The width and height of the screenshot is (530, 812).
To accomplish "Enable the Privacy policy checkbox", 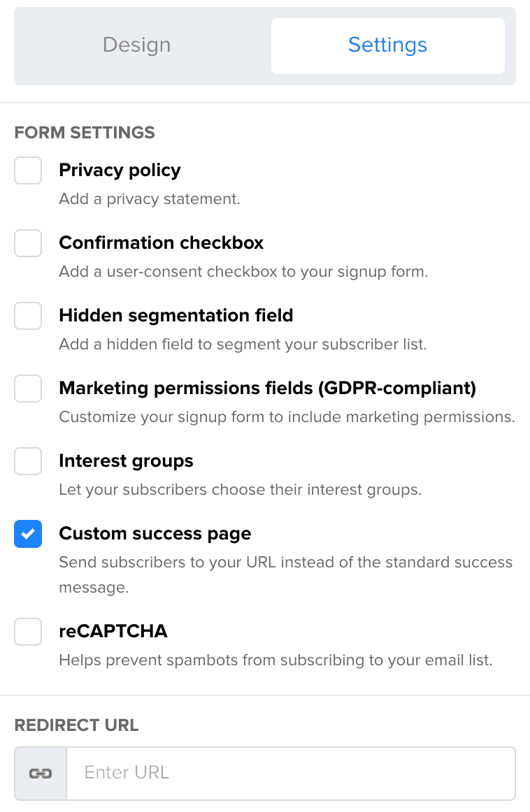I will (x=28, y=171).
